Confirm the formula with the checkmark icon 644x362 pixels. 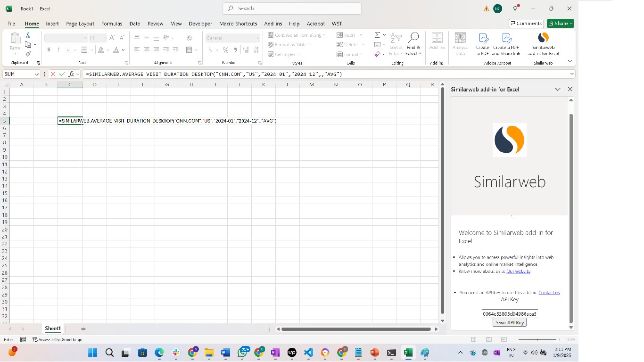tap(62, 74)
